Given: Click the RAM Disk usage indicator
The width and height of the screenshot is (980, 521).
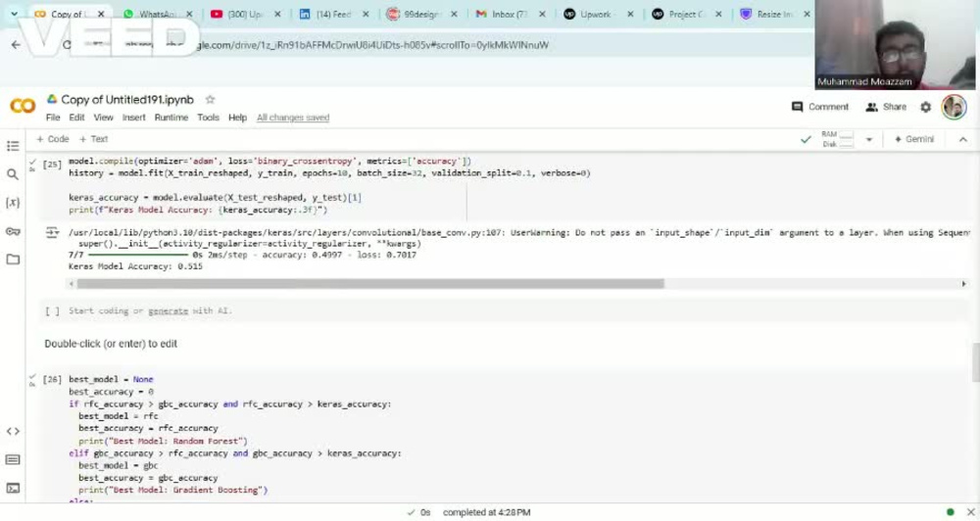Looking at the screenshot, I should [837, 139].
